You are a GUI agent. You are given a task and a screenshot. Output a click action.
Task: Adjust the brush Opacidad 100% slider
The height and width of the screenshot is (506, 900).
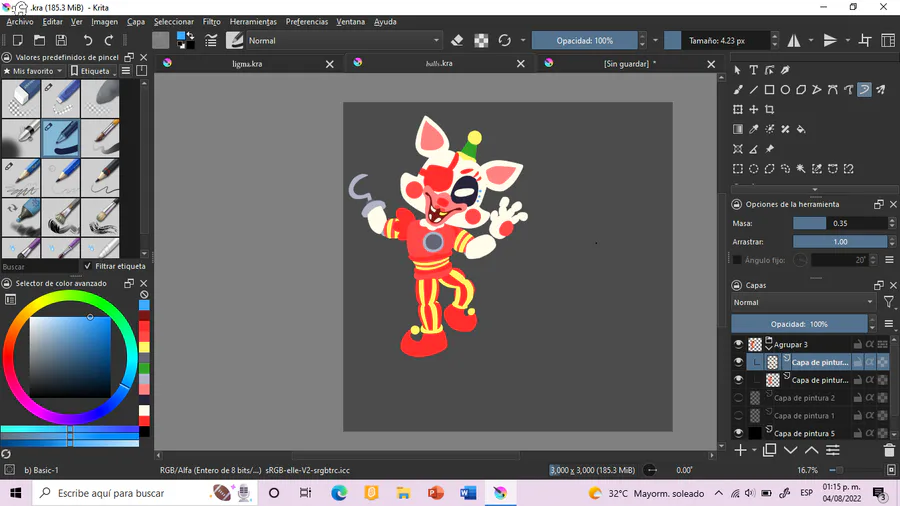click(584, 41)
